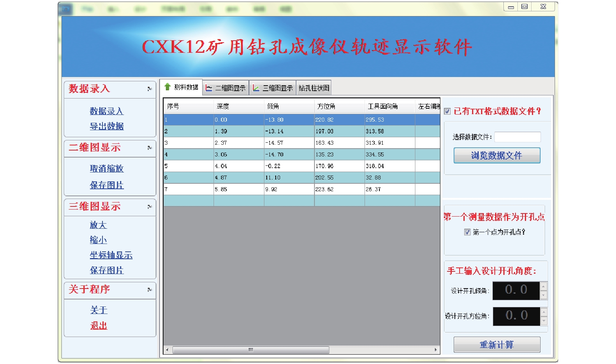The height and width of the screenshot is (364, 616).
Task: Click the 设计开孔倾角 value field
Action: tap(516, 290)
